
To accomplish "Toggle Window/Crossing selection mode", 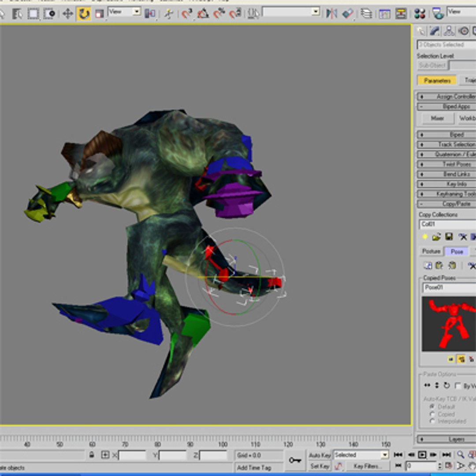I will tap(49, 14).
